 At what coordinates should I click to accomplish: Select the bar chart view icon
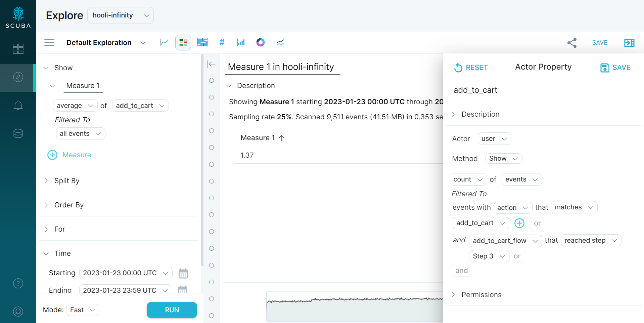click(x=241, y=42)
